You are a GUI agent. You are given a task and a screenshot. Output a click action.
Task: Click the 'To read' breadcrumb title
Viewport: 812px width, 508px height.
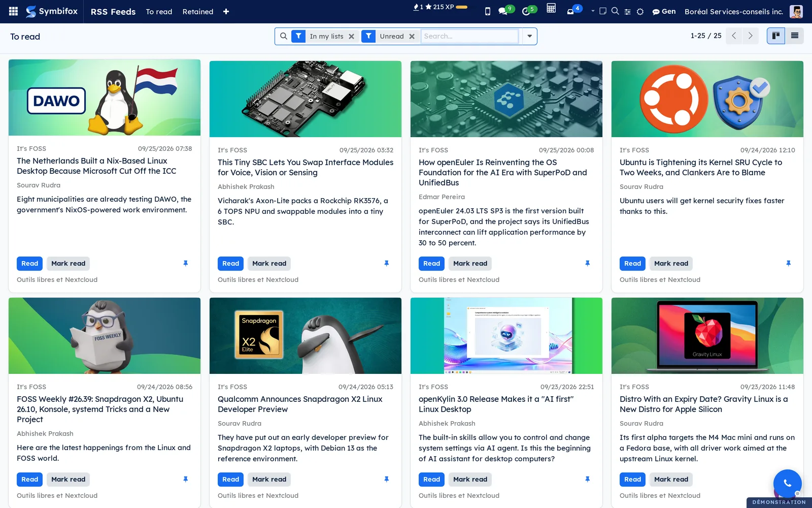pyautogui.click(x=25, y=37)
